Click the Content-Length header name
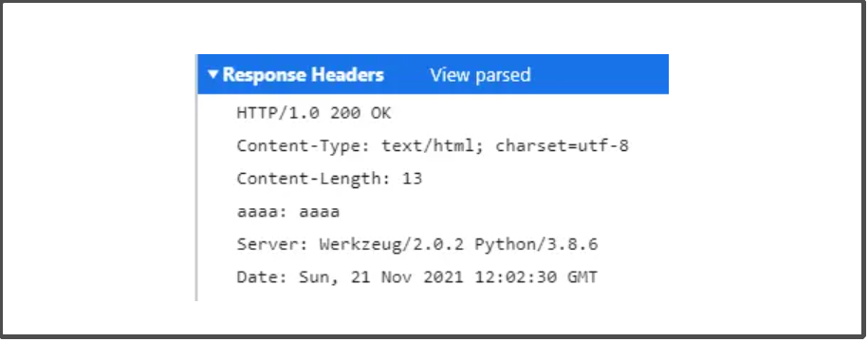This screenshot has width=868, height=342. tap(314, 179)
